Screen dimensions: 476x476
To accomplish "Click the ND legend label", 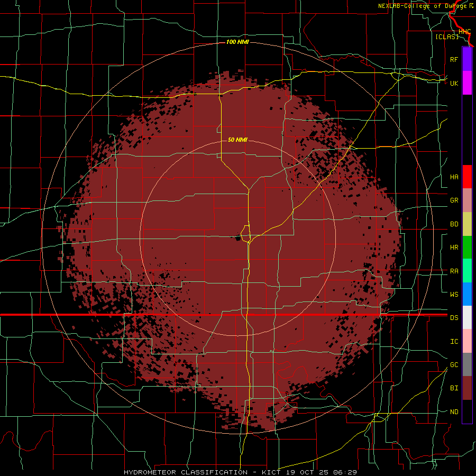I will point(454,412).
